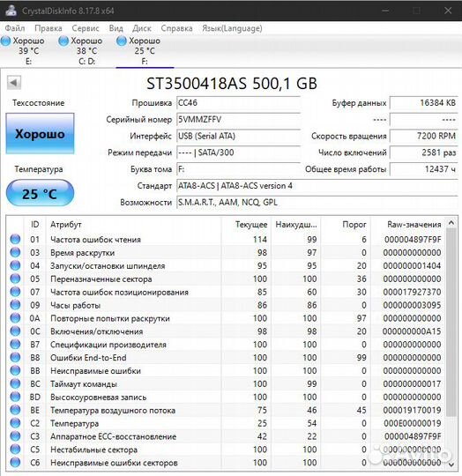Click raw value 00017927370

click(412, 292)
